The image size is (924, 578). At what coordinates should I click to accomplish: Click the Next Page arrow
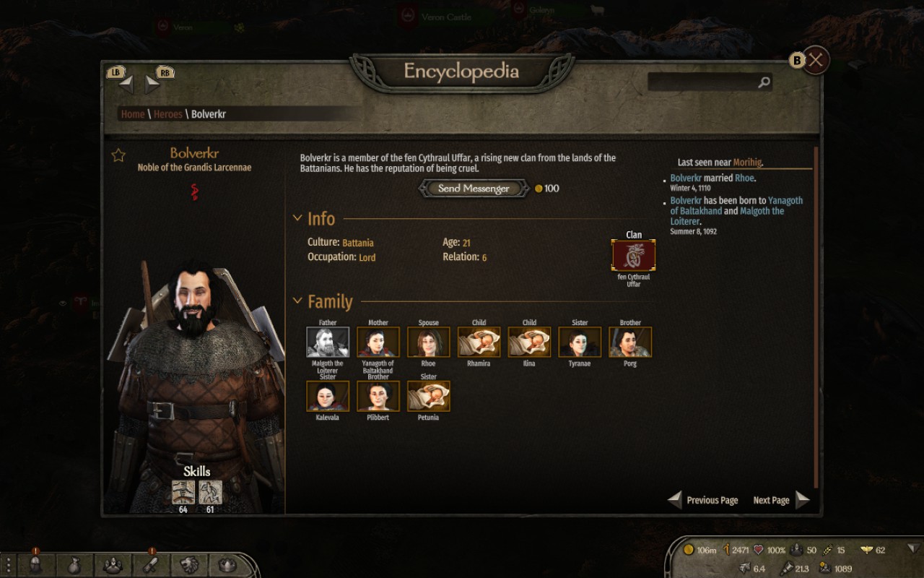click(x=803, y=500)
